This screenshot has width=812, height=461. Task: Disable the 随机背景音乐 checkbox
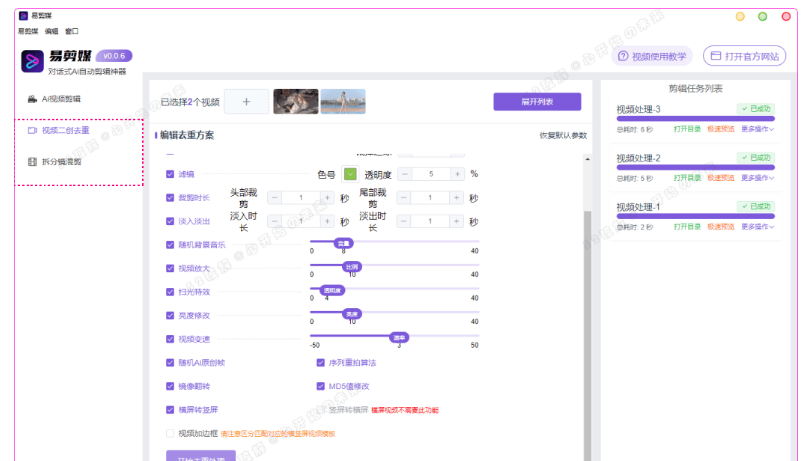[x=170, y=245]
